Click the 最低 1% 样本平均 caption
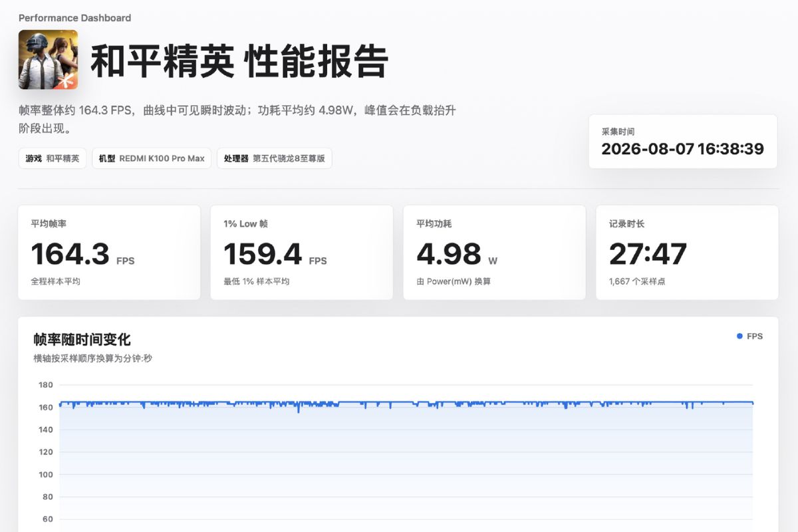 [x=257, y=281]
